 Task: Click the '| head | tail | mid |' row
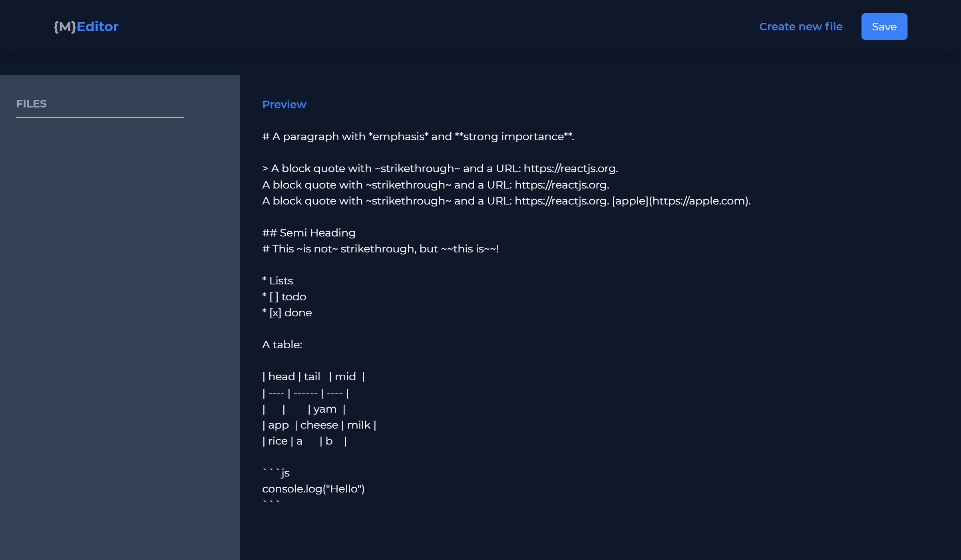click(314, 376)
